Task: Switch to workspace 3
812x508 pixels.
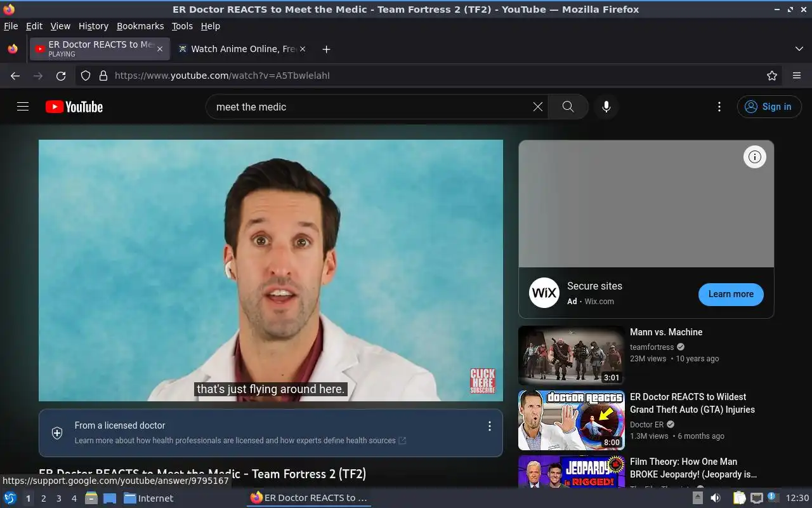Action: 59,498
